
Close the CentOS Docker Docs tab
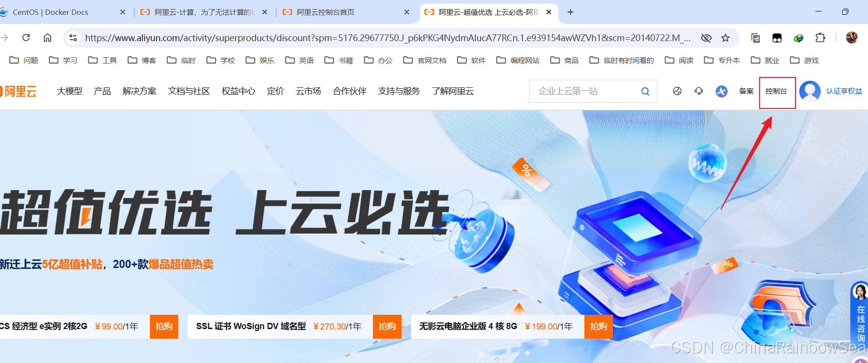pos(123,12)
